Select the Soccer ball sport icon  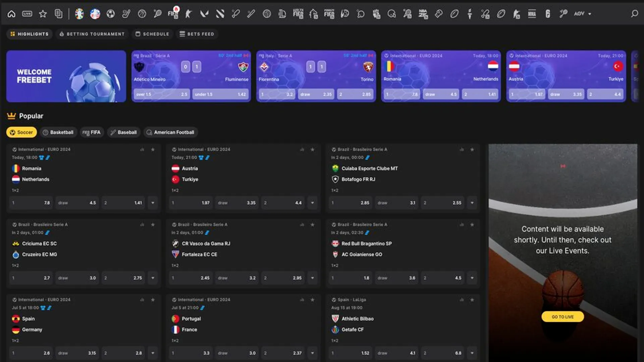click(111, 14)
